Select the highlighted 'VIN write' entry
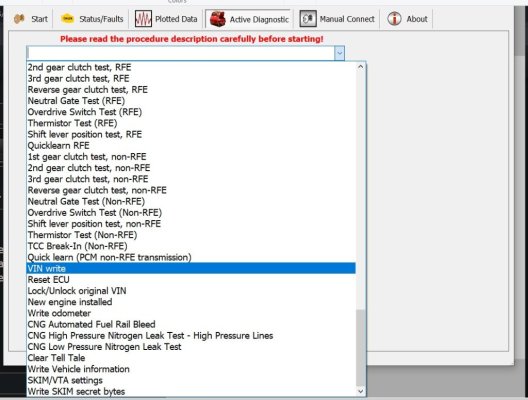This screenshot has width=528, height=400. point(191,268)
